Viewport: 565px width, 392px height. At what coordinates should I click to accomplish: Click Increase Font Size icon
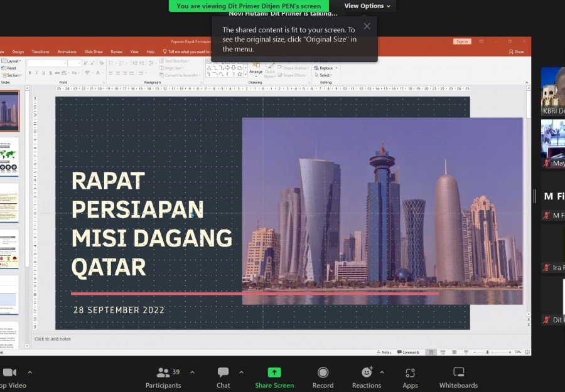(x=86, y=63)
